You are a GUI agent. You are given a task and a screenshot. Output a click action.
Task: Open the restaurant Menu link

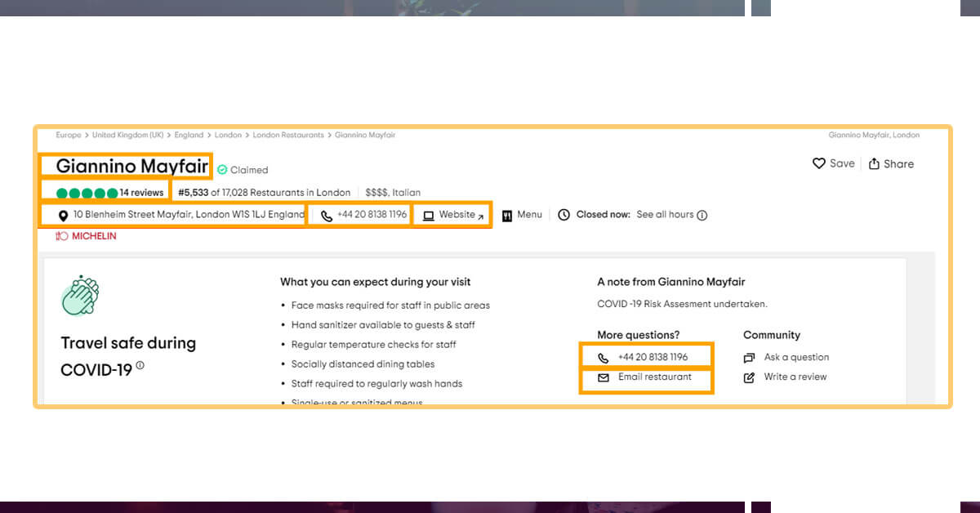point(529,215)
